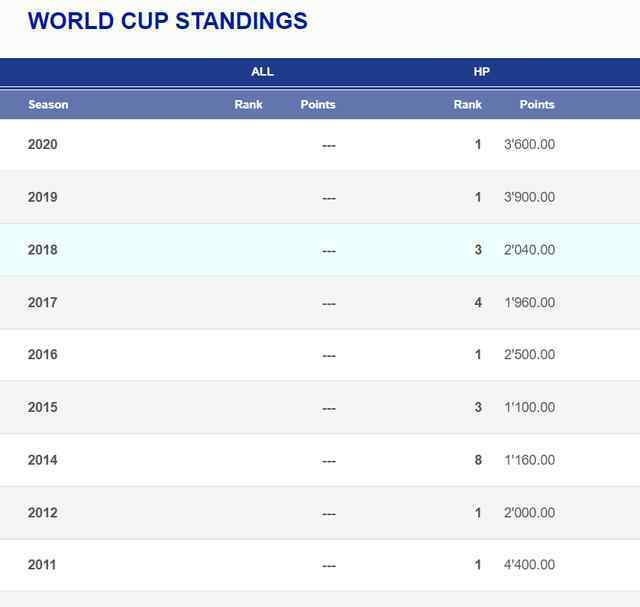Select the 2015 season row
640x607 pixels.
tap(320, 407)
